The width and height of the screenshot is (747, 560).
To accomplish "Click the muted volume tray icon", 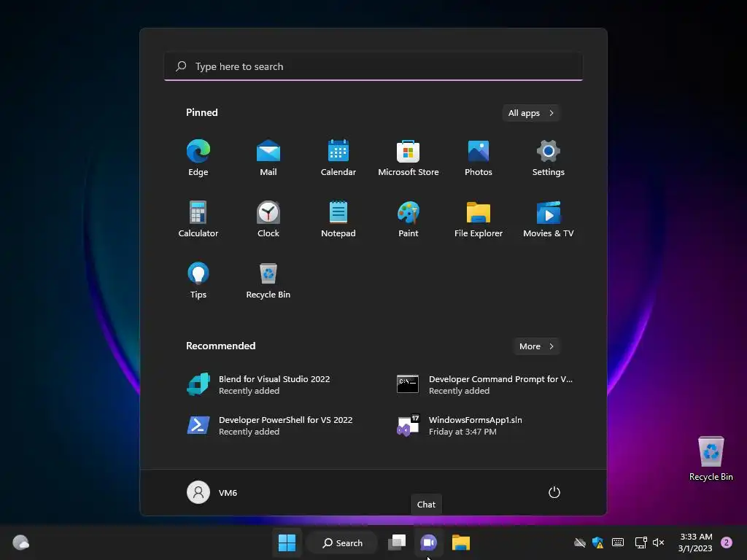I will click(659, 542).
